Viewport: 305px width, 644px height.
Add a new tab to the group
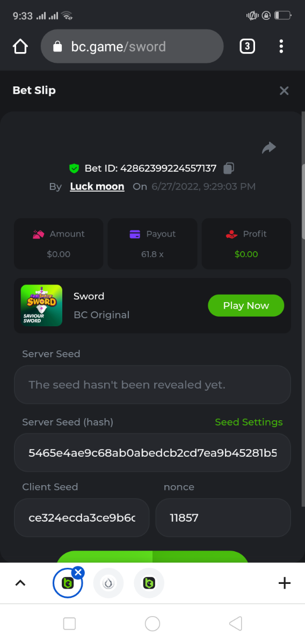coord(284,583)
